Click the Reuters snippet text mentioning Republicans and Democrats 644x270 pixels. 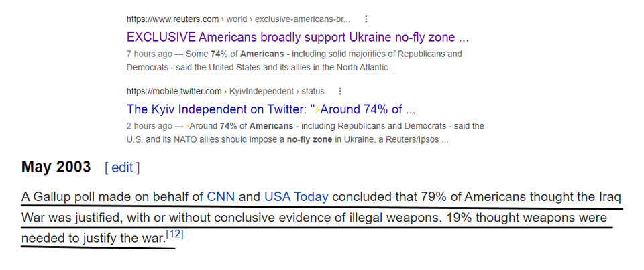(294, 61)
